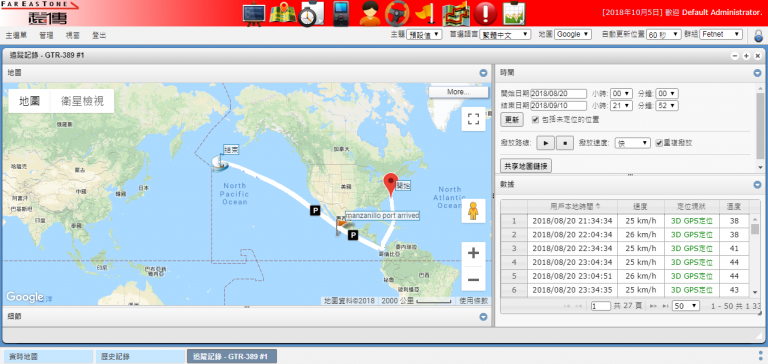Toggle the repeat playback checkbox
This screenshot has height=364, width=768.
point(659,143)
